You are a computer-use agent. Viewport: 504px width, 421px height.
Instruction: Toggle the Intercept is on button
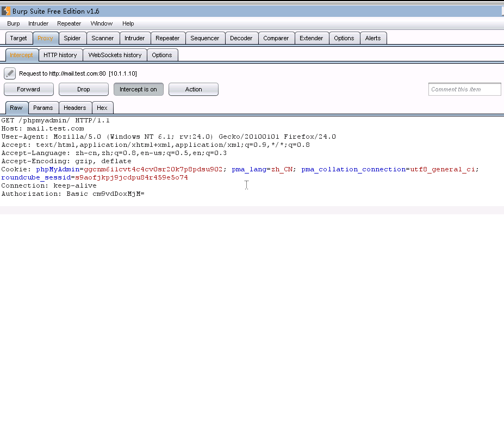[139, 89]
